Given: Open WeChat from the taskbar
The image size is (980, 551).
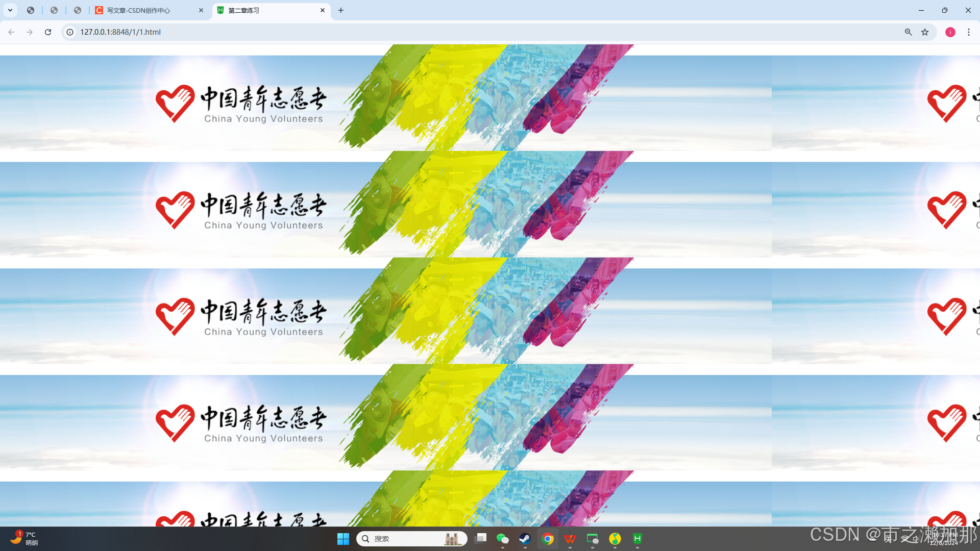Looking at the screenshot, I should pyautogui.click(x=503, y=539).
